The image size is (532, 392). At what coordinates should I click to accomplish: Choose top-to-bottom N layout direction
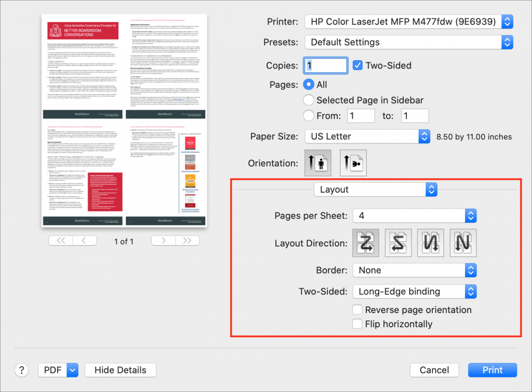point(430,242)
